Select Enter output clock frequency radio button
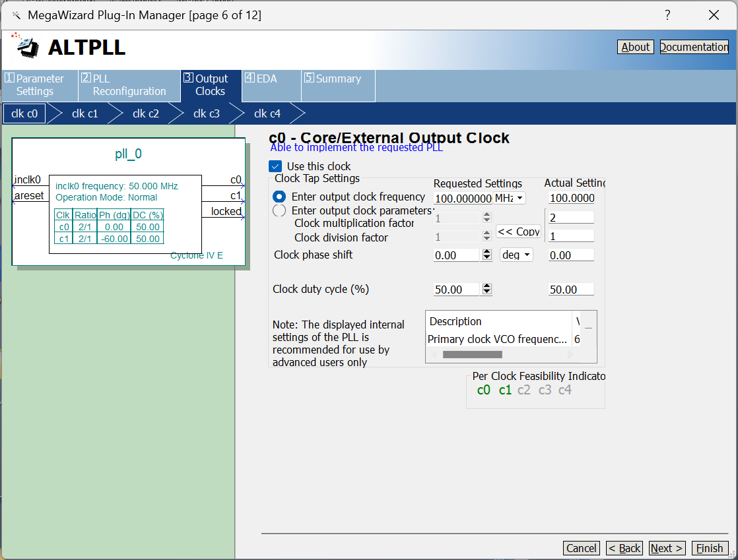The width and height of the screenshot is (738, 560). (279, 197)
